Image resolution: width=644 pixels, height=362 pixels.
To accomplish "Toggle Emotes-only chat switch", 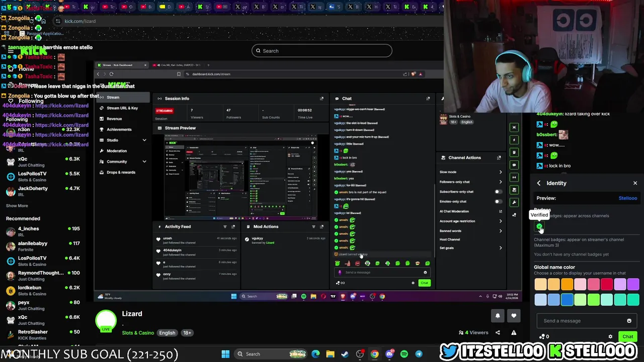I will (x=498, y=202).
